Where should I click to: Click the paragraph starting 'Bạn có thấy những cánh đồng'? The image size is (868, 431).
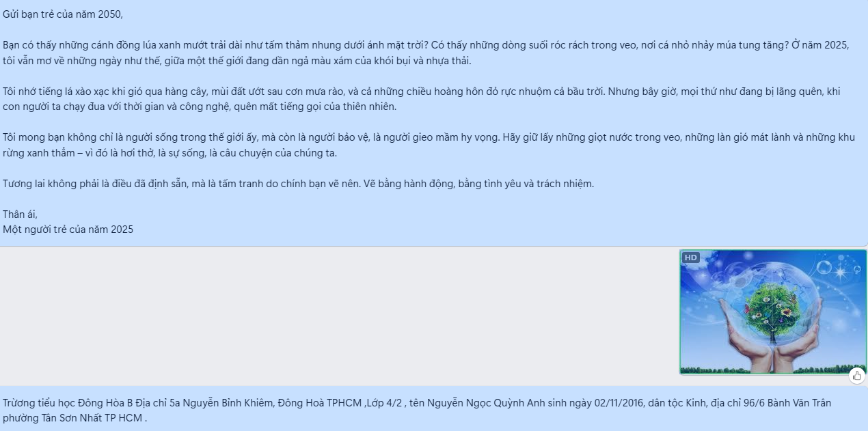(426, 53)
